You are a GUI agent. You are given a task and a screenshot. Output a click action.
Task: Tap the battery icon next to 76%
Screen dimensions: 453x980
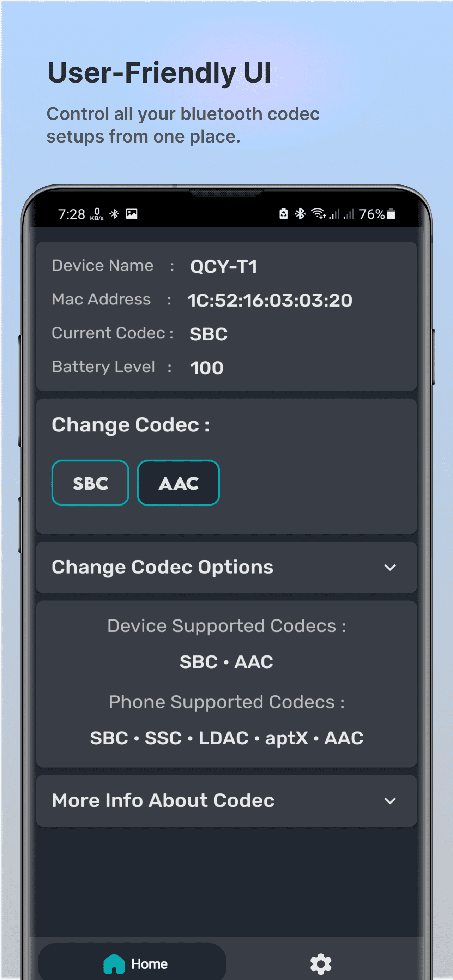tap(391, 214)
